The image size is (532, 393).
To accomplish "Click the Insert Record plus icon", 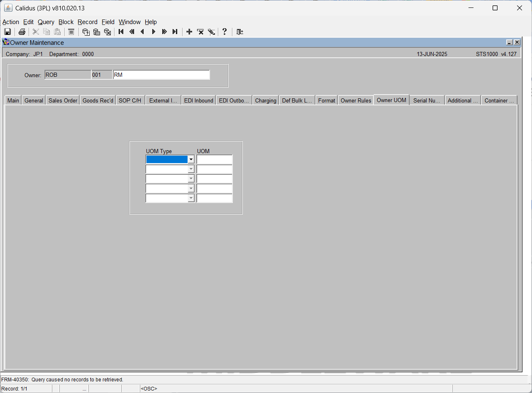I will tap(189, 32).
